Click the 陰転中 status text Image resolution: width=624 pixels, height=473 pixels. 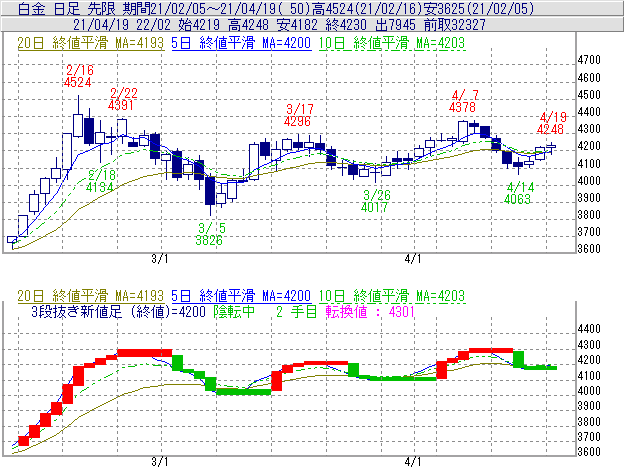pyautogui.click(x=234, y=311)
